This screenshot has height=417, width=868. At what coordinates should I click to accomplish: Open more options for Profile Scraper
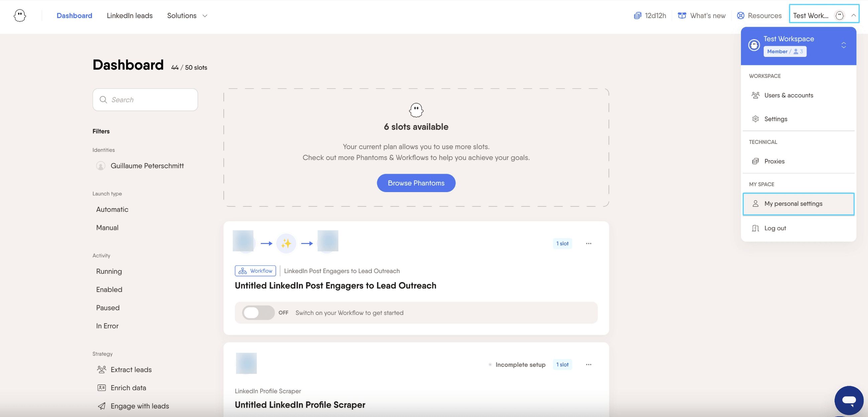(x=588, y=364)
